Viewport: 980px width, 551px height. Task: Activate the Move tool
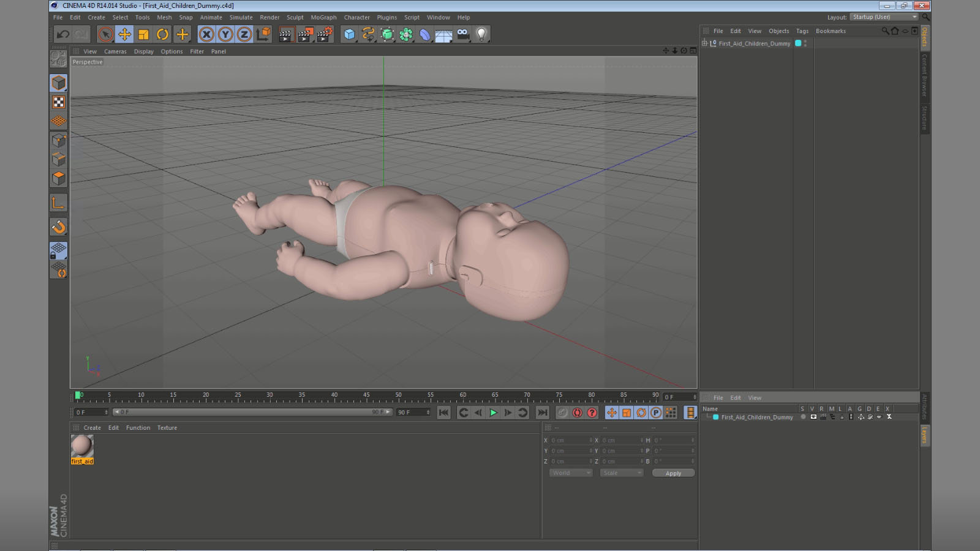point(124,34)
